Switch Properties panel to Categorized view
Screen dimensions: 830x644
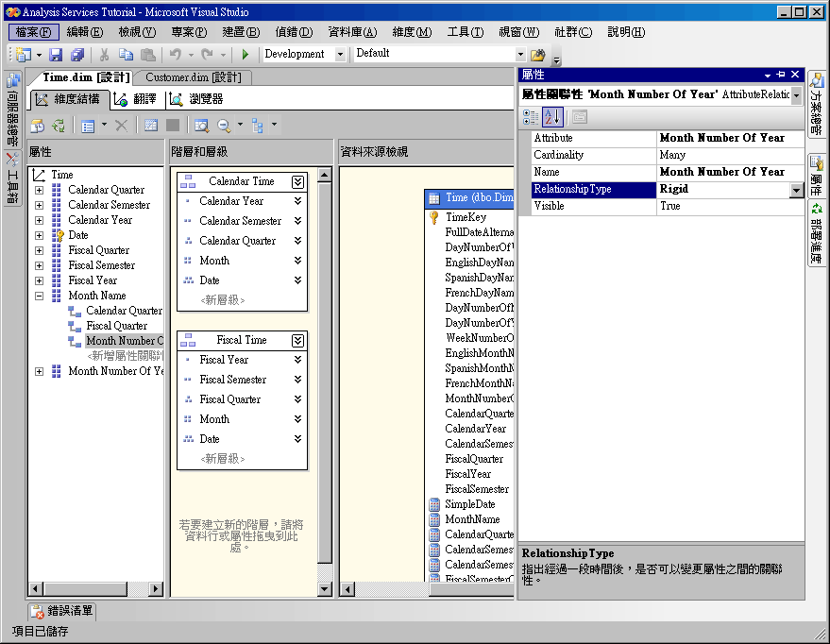click(x=530, y=116)
